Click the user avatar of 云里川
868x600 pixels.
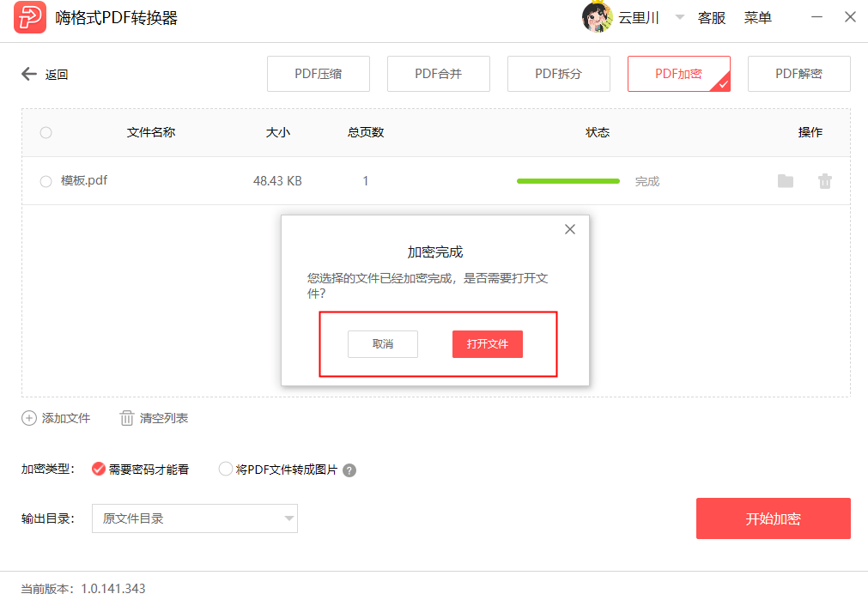[x=597, y=17]
